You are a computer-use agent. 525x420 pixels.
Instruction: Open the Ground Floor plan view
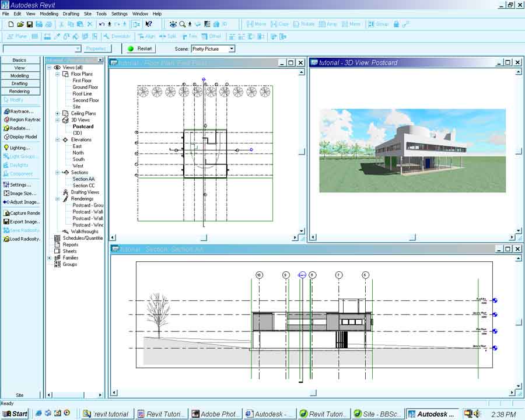[x=85, y=87]
